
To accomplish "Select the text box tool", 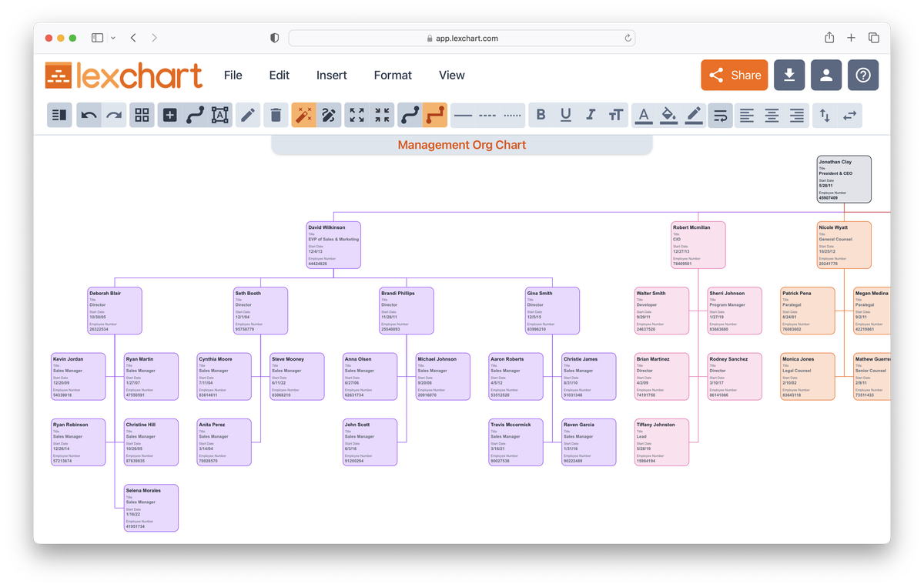I will pos(220,115).
